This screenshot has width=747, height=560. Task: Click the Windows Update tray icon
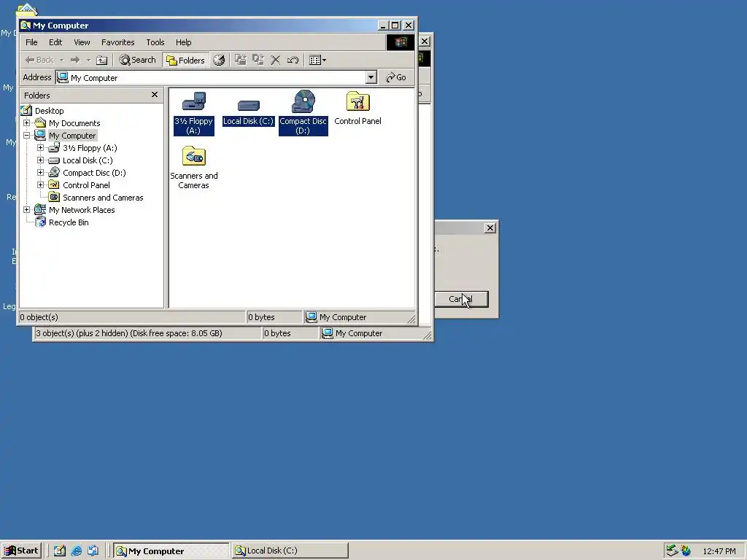coord(686,551)
